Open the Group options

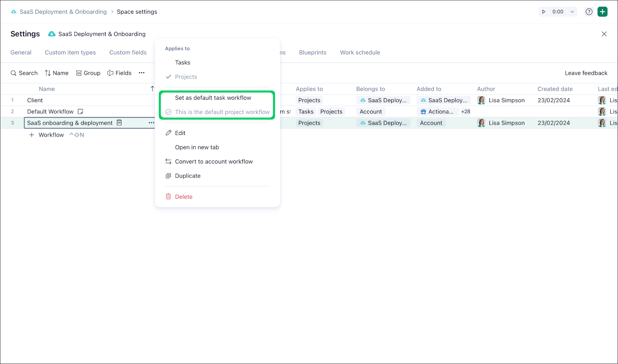tap(88, 73)
